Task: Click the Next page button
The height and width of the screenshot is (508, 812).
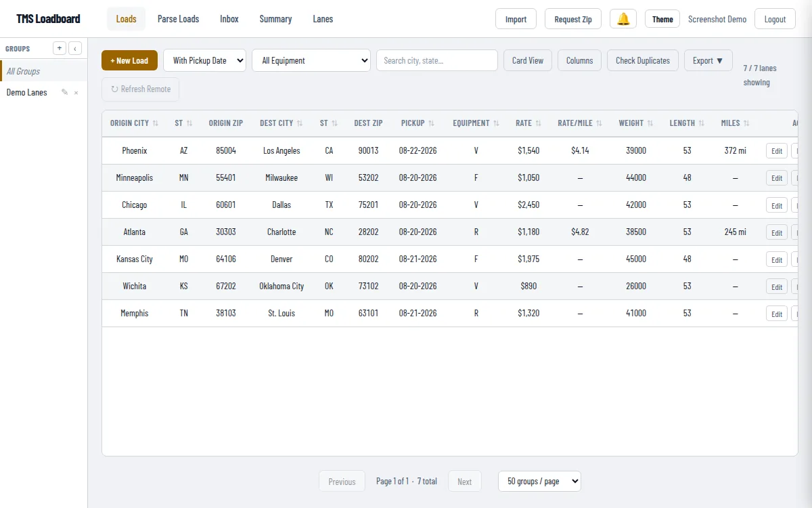Action: click(464, 482)
